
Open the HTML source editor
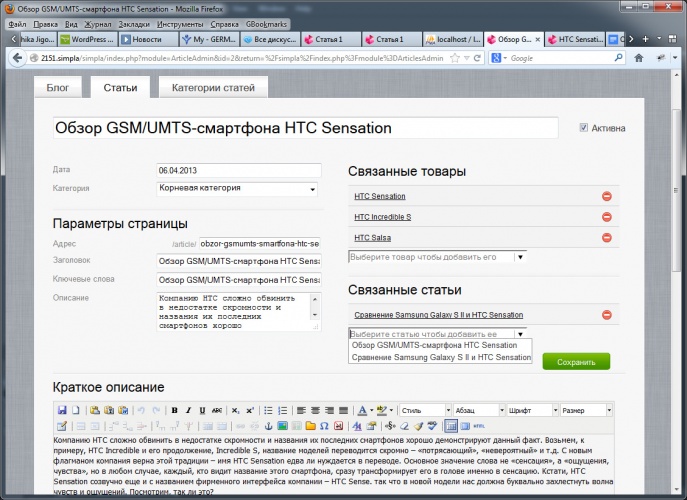click(x=479, y=426)
